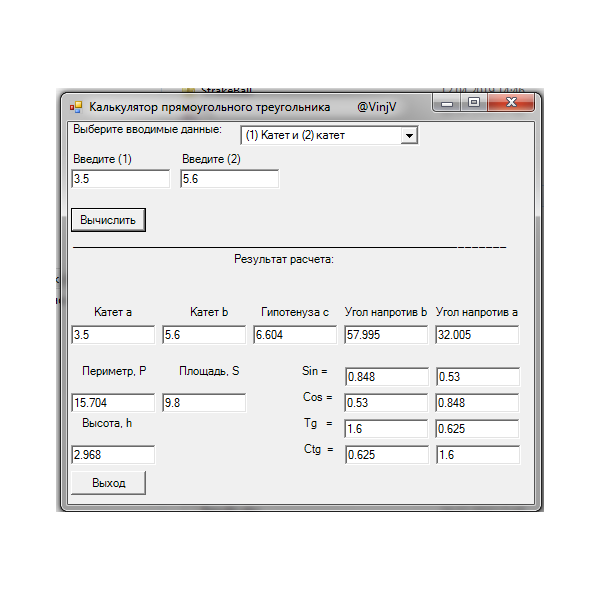Click the Введите (2) input field
Image resolution: width=600 pixels, height=600 pixels.
tap(230, 179)
